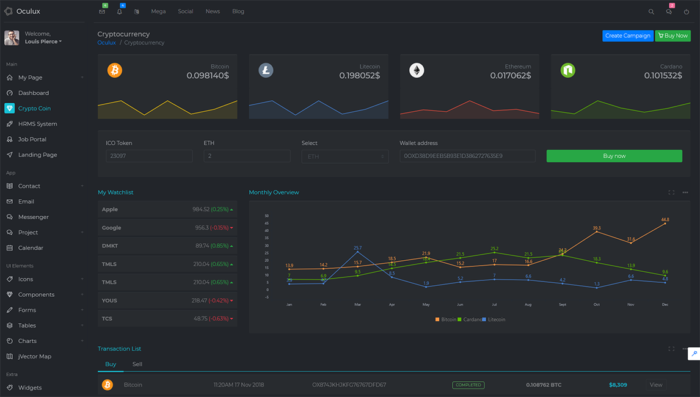Click the Messenger sidebar icon
700x397 pixels.
9,217
